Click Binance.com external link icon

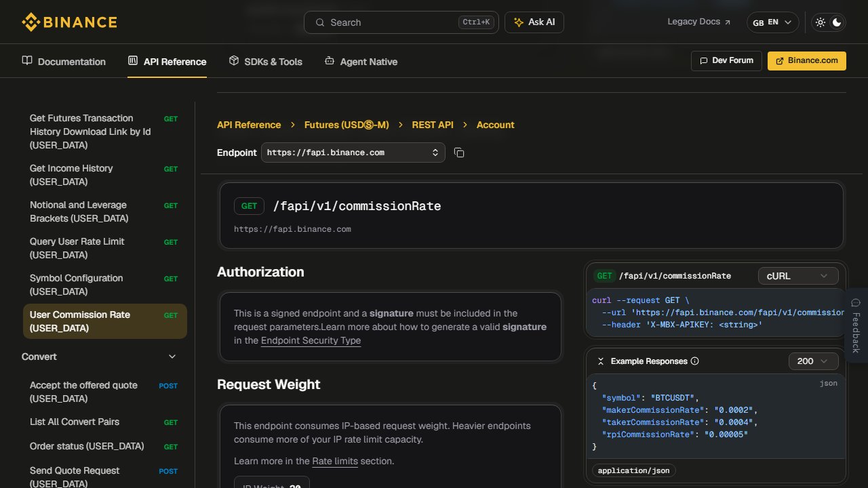click(780, 60)
